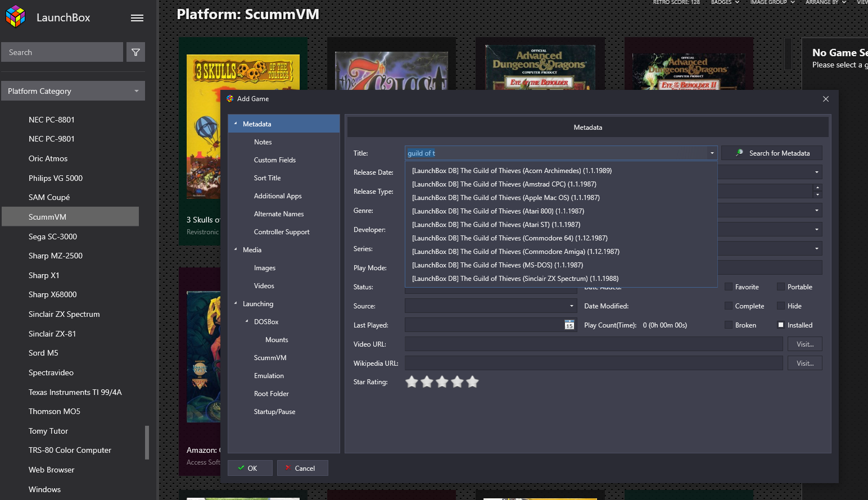This screenshot has height=500, width=868.
Task: Open the Series dropdown arrow
Action: [817, 249]
